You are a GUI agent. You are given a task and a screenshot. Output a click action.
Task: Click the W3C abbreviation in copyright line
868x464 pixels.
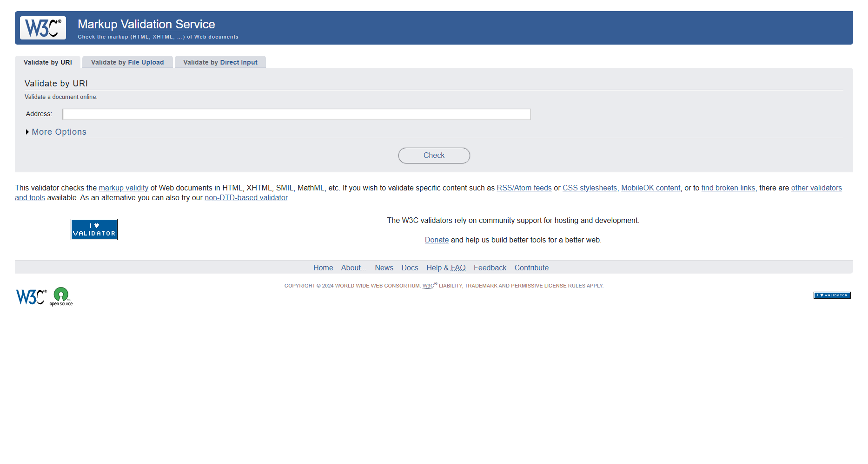(428, 286)
